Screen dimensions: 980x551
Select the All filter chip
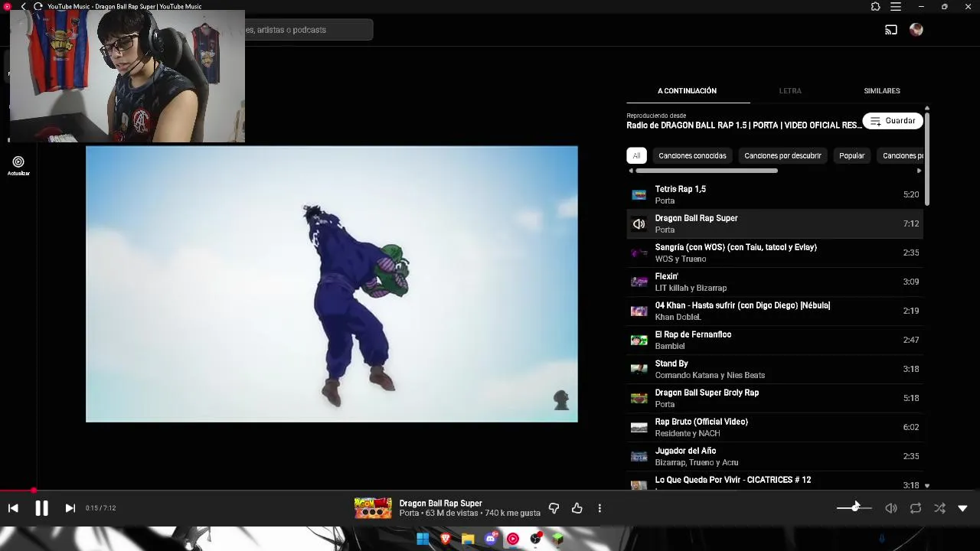636,155
